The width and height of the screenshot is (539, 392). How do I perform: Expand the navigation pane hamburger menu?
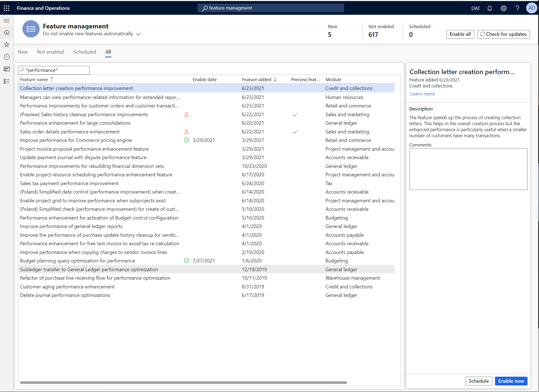(7, 21)
